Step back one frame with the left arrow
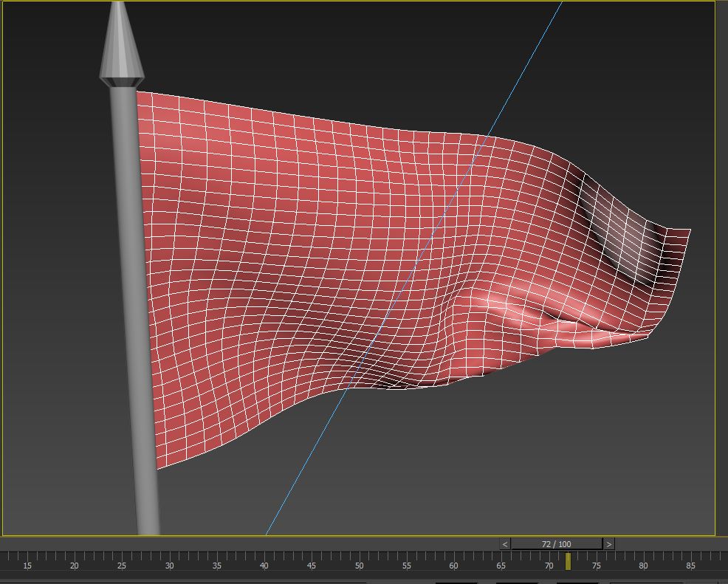 click(505, 544)
